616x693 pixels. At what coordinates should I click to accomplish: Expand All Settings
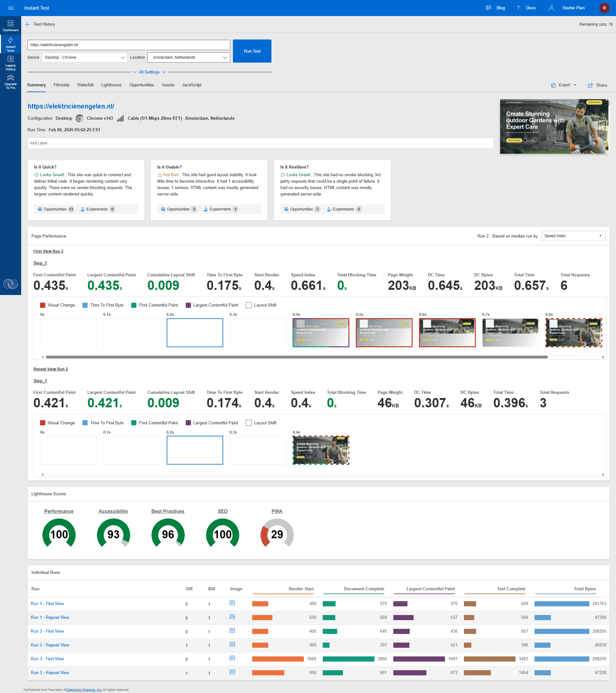[149, 72]
